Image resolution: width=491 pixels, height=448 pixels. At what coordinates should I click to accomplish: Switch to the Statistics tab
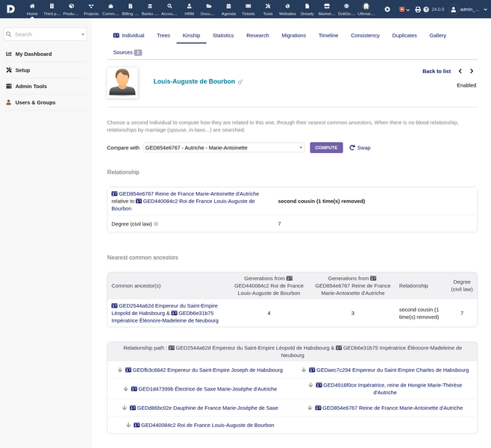(x=223, y=35)
